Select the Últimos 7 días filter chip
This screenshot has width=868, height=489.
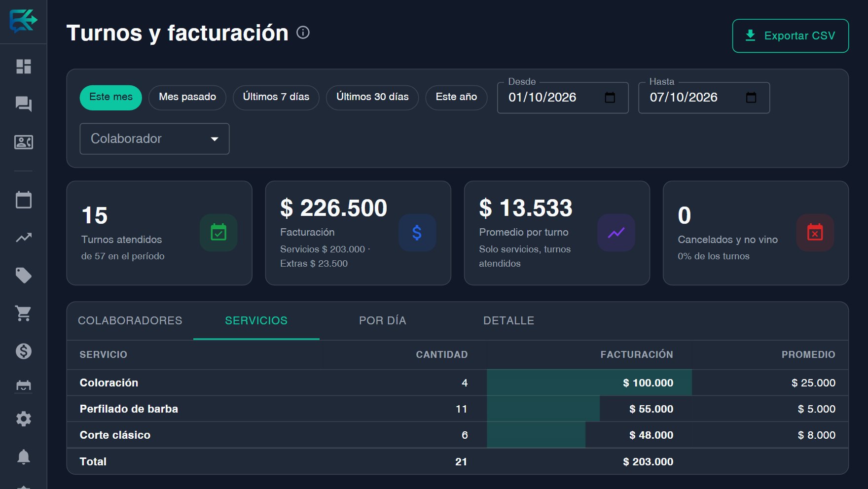pyautogui.click(x=276, y=98)
